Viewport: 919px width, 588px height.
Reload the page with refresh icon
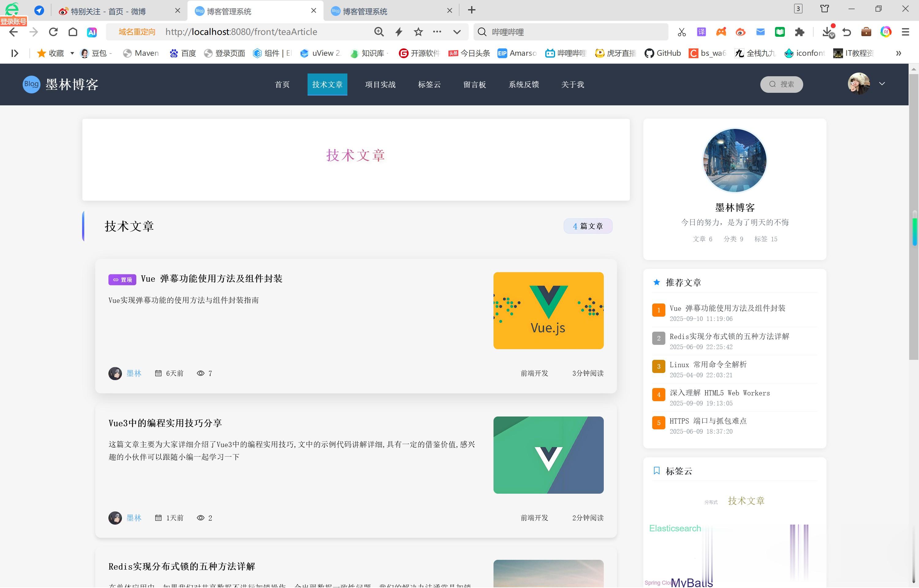[x=53, y=32]
